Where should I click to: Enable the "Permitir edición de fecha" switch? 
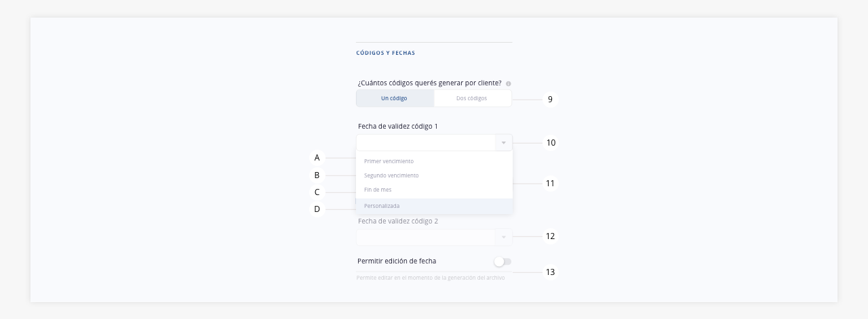click(502, 261)
